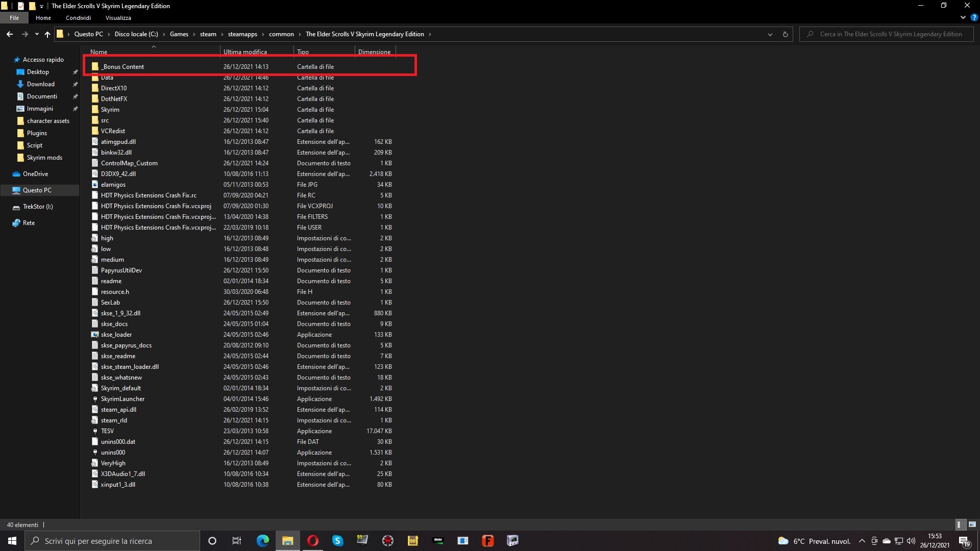Expand the breadcrumb arrow after Games
Viewport: 980px width, 551px height.
click(x=194, y=34)
